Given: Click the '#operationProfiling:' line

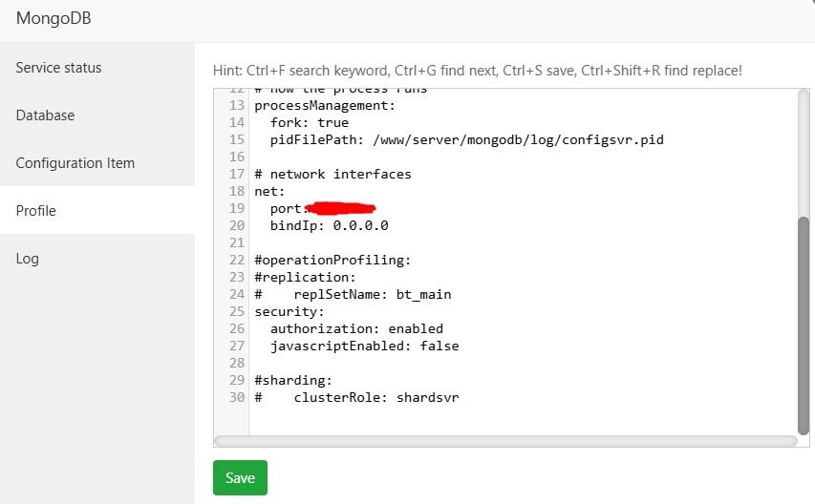Looking at the screenshot, I should [x=332, y=260].
